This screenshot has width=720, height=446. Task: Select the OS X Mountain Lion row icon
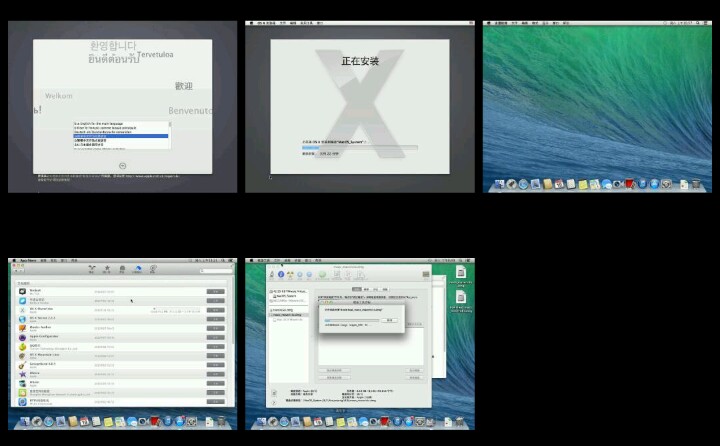coord(22,356)
